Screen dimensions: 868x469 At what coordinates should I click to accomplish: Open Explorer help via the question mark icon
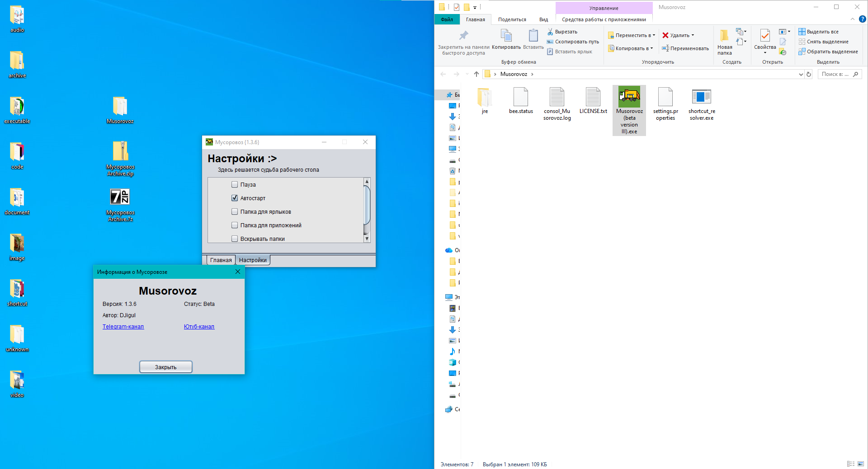(862, 19)
